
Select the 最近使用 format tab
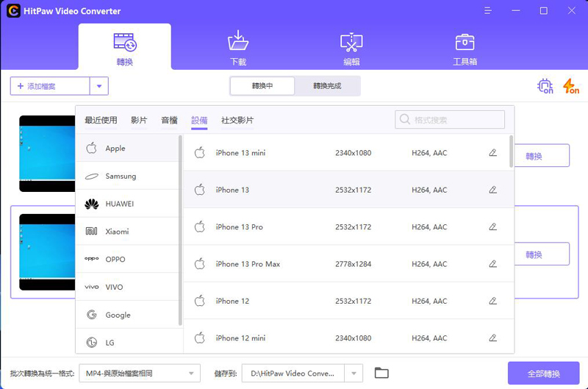101,120
